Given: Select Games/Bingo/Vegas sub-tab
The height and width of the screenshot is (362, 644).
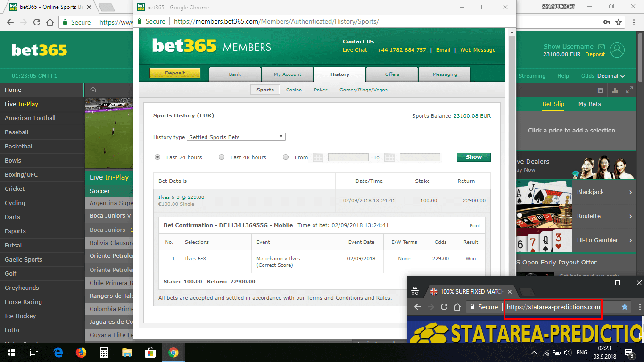Looking at the screenshot, I should click(x=363, y=90).
